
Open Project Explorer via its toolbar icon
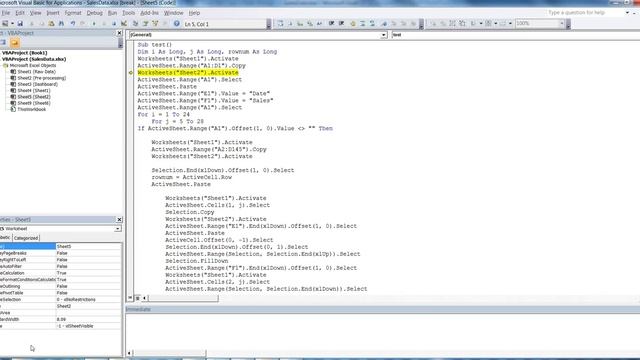135,24
